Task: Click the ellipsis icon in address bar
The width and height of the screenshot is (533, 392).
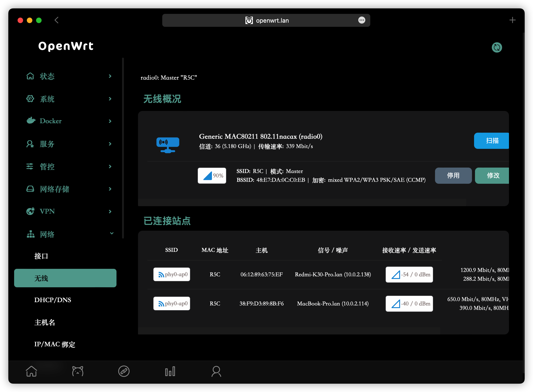Action: tap(361, 20)
